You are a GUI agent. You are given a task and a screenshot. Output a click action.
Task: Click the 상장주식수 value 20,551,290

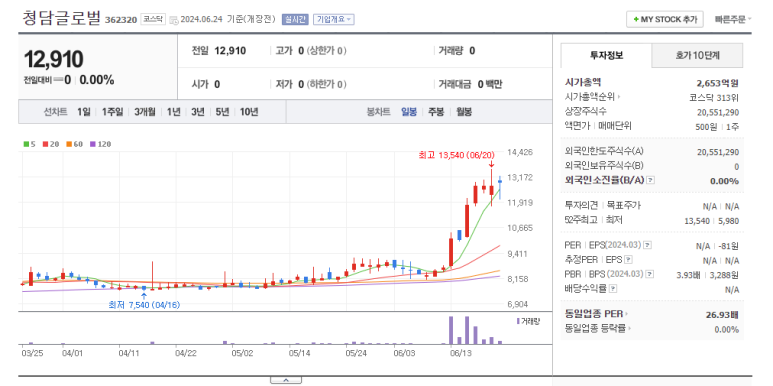(718, 112)
